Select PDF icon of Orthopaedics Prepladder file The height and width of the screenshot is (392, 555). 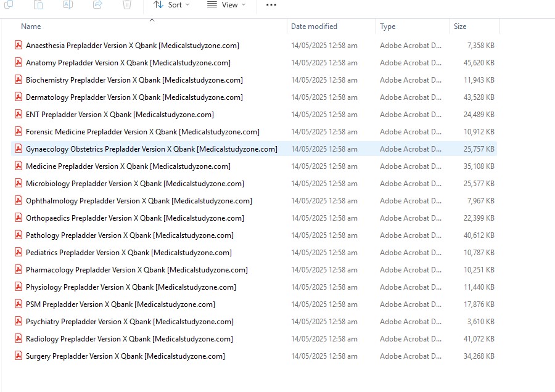pos(18,218)
